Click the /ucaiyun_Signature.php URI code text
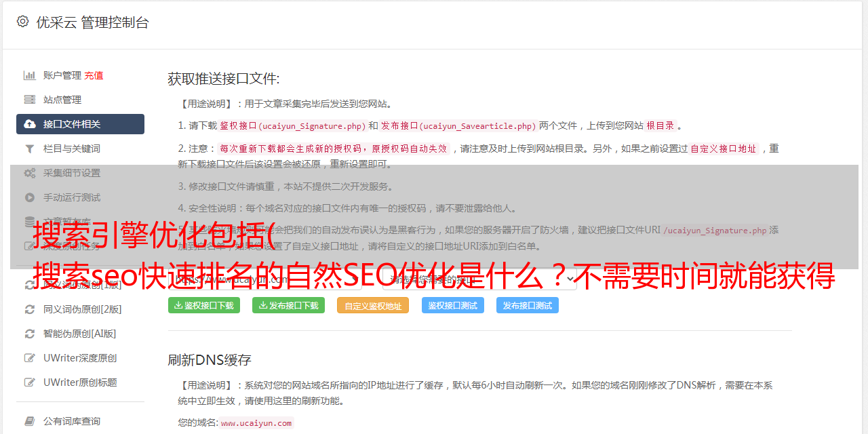 715,230
